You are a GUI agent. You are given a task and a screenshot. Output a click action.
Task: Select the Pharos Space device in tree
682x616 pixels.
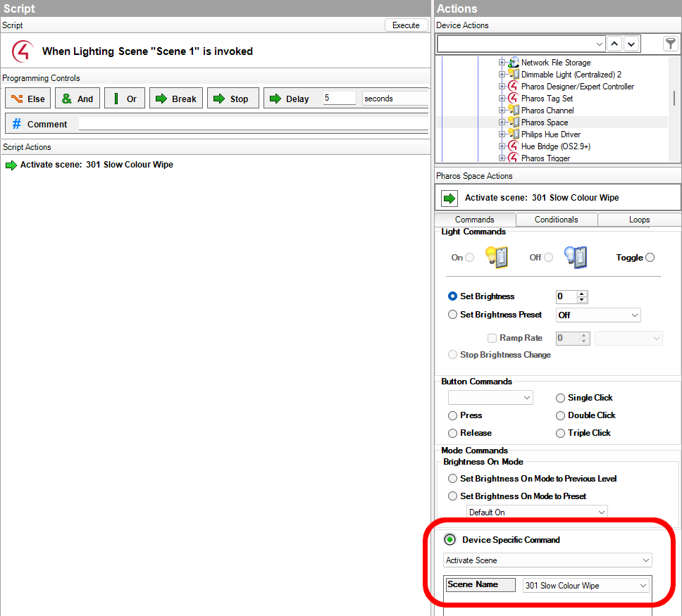pos(544,122)
